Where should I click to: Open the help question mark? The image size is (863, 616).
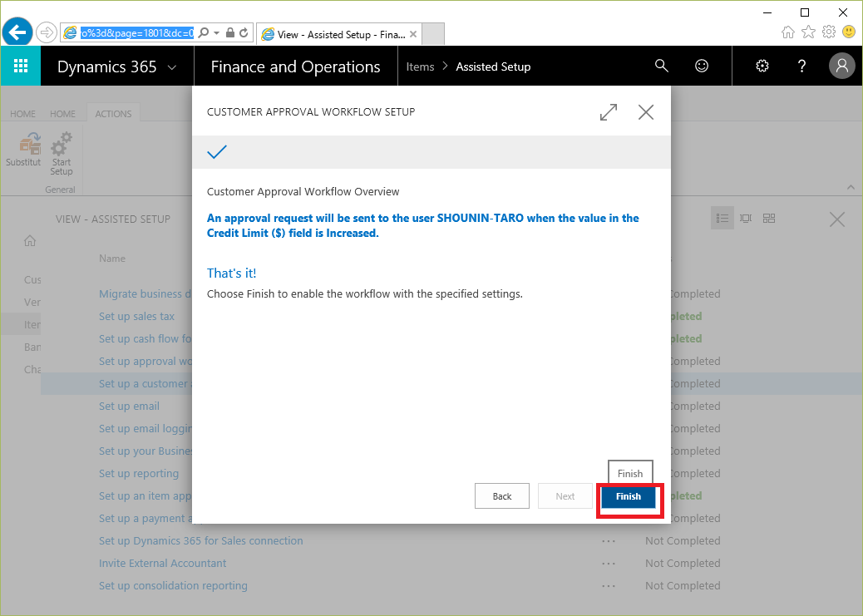coord(802,66)
